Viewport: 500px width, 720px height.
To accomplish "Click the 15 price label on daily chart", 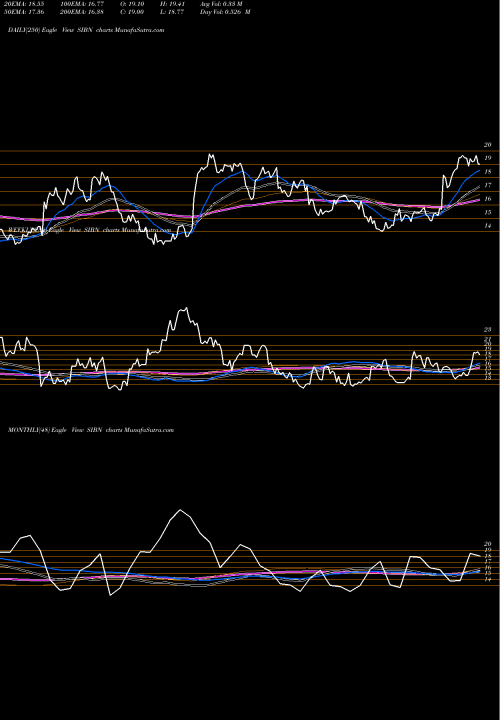I will [x=488, y=212].
